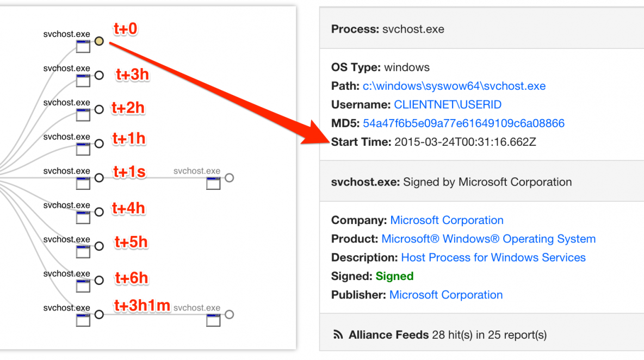
Task: Click the CLIENTNET\USERID username link
Action: click(448, 104)
